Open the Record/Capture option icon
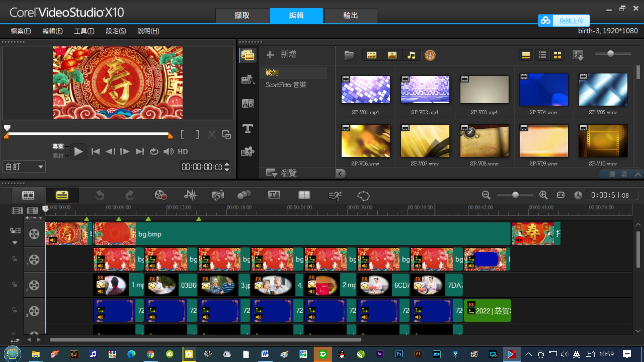This screenshot has width=644, height=362. click(x=161, y=195)
